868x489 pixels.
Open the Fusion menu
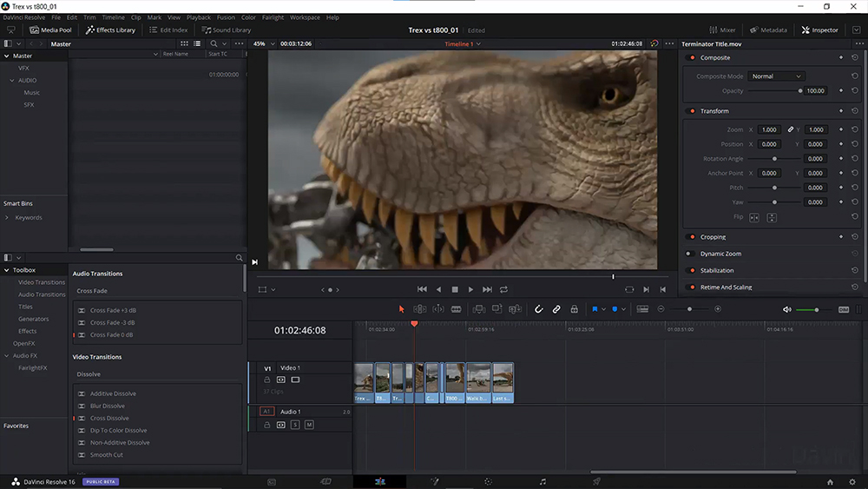[226, 17]
